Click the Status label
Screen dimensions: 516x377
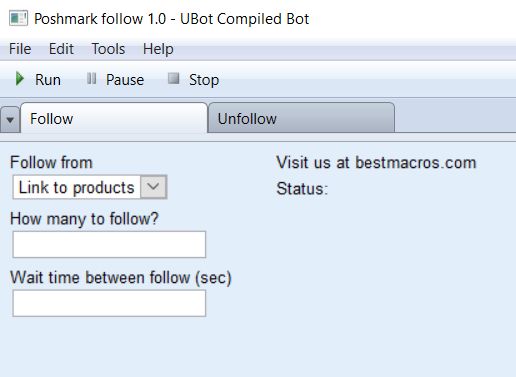tap(302, 189)
